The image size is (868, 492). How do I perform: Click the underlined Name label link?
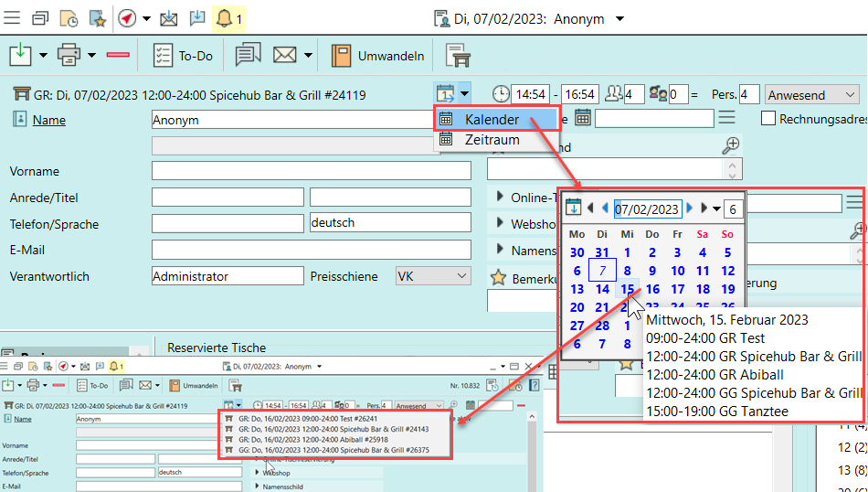pyautogui.click(x=49, y=120)
